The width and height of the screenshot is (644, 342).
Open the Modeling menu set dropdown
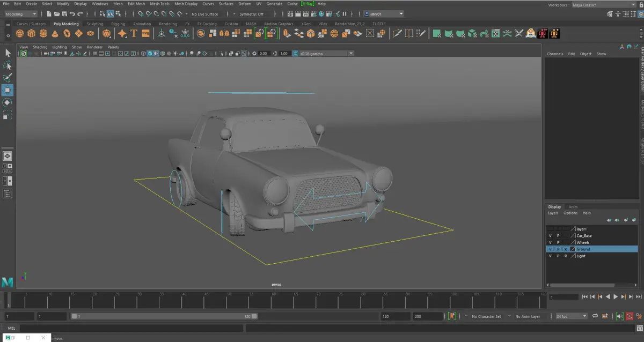pos(21,14)
